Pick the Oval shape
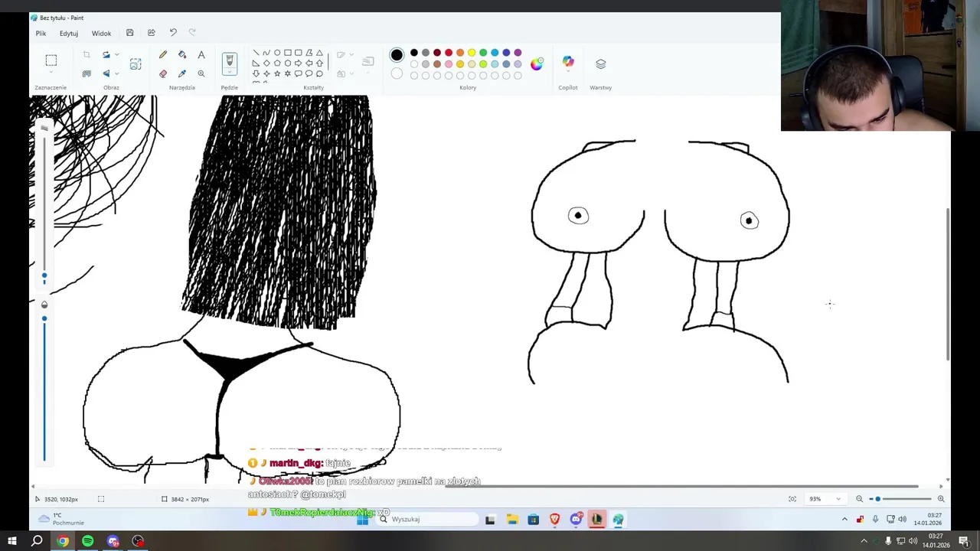This screenshot has height=551, width=980. [277, 53]
